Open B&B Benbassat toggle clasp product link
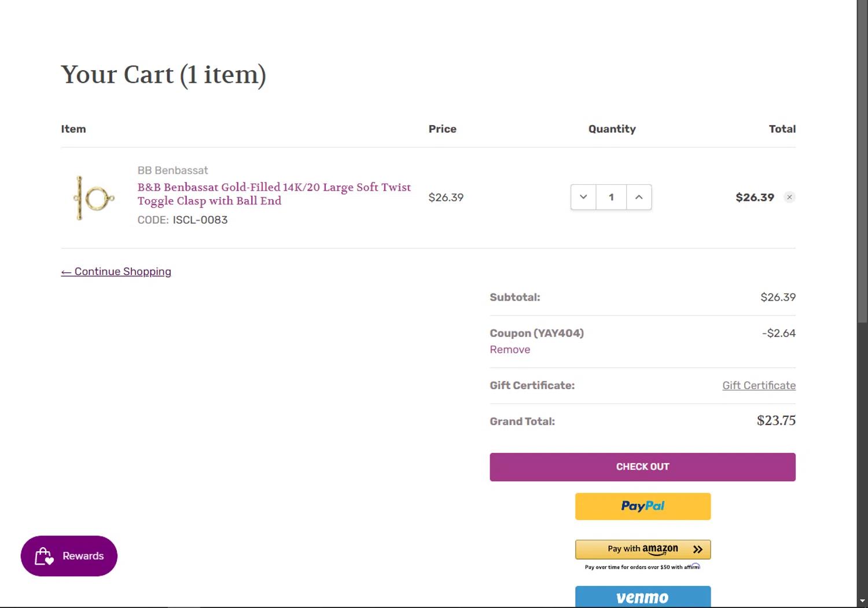 click(x=274, y=194)
